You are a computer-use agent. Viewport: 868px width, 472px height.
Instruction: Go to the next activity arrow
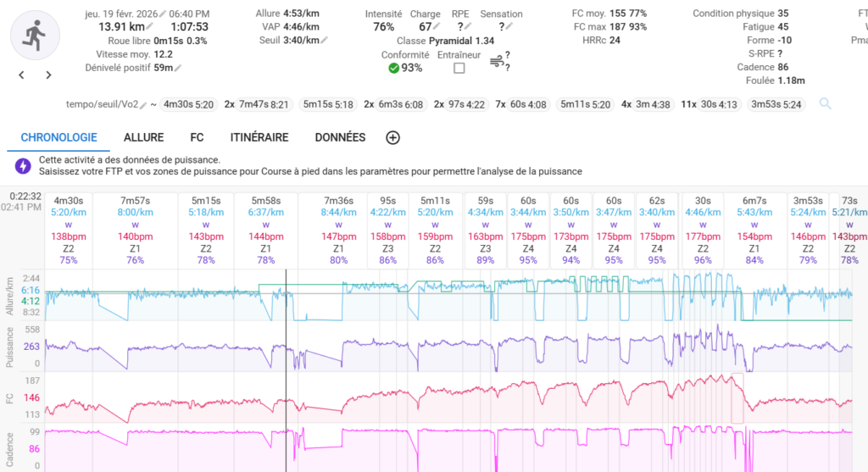(x=48, y=75)
